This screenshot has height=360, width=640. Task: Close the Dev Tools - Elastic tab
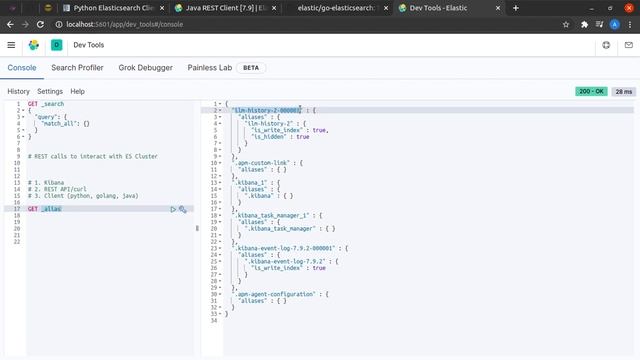pyautogui.click(x=498, y=8)
